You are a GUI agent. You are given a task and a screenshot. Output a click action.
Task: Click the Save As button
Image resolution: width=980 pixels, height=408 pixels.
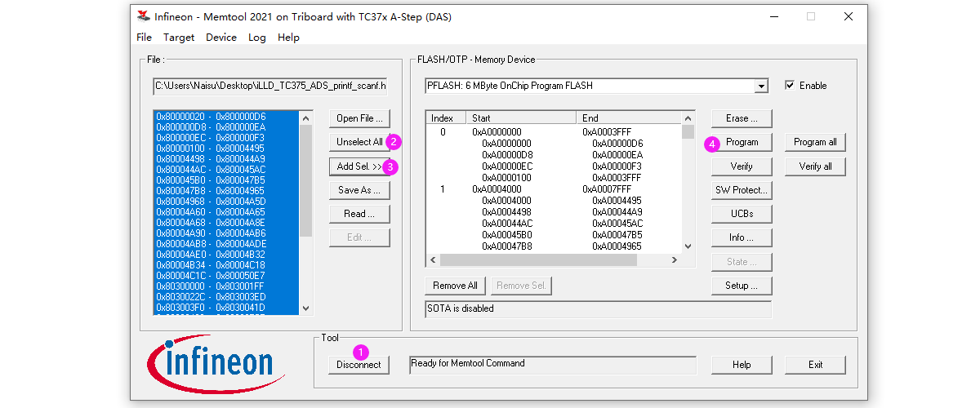(x=359, y=190)
